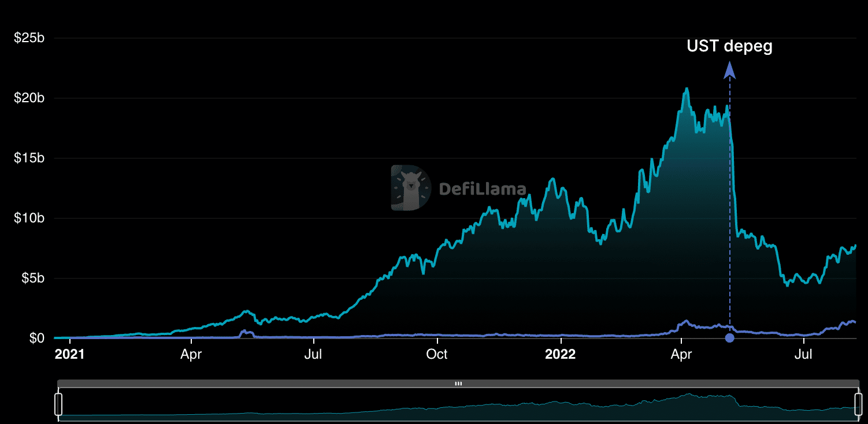Screen dimensions: 868x424
Task: Click the $0 y-axis label
Action: (37, 339)
